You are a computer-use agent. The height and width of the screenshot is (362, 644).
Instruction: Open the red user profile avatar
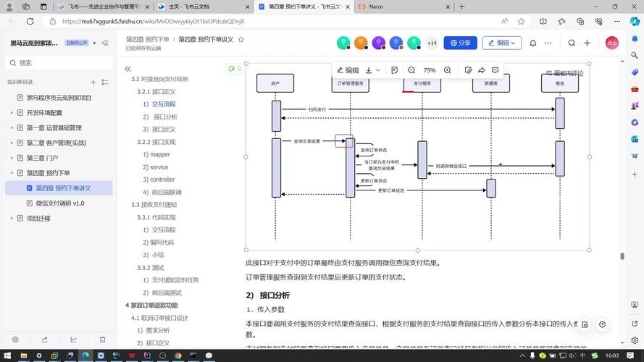(x=612, y=43)
